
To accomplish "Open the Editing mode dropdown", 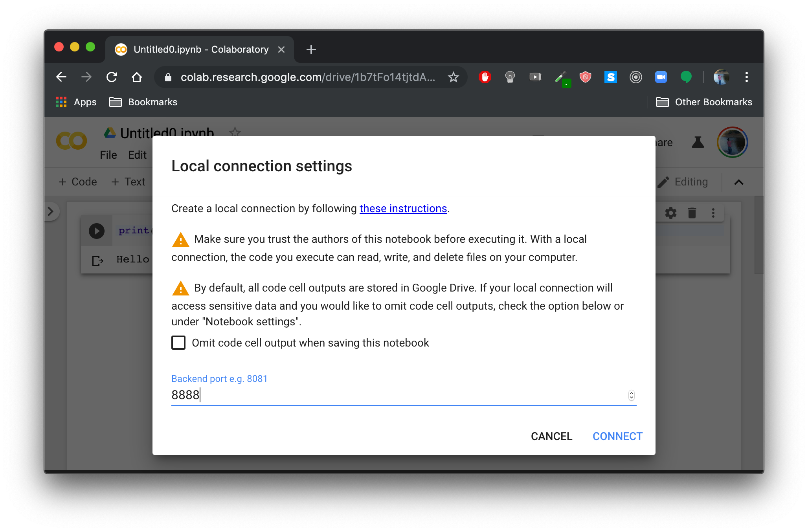I will 683,182.
